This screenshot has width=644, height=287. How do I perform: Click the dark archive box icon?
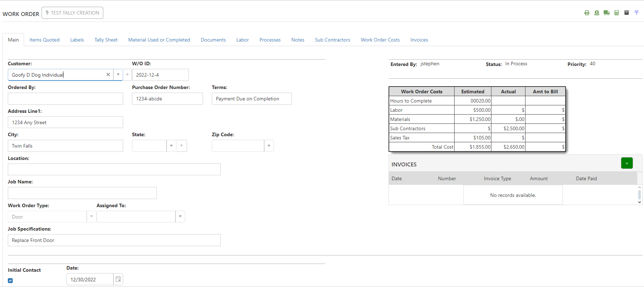tap(627, 13)
